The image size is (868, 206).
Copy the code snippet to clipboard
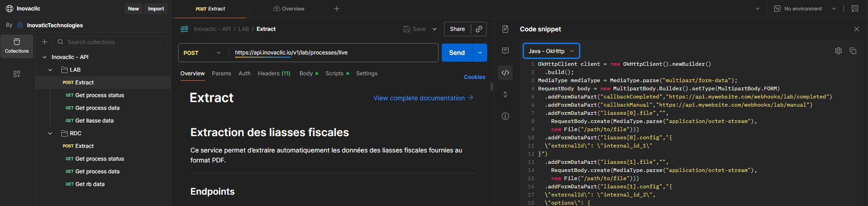pos(853,51)
